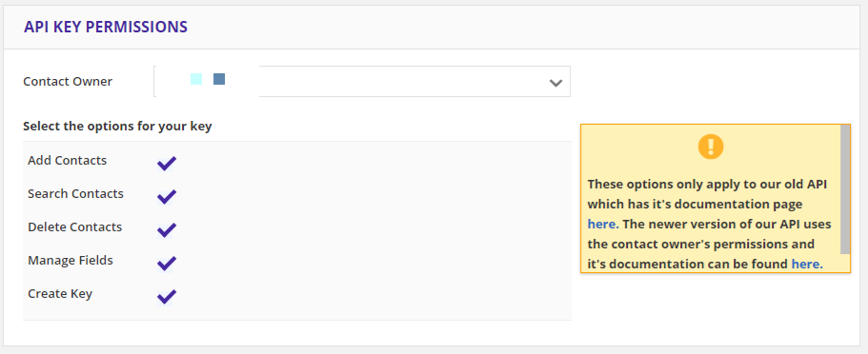Click the yellow notice box scrollbar
Screen dimensions: 868x354
click(845, 189)
